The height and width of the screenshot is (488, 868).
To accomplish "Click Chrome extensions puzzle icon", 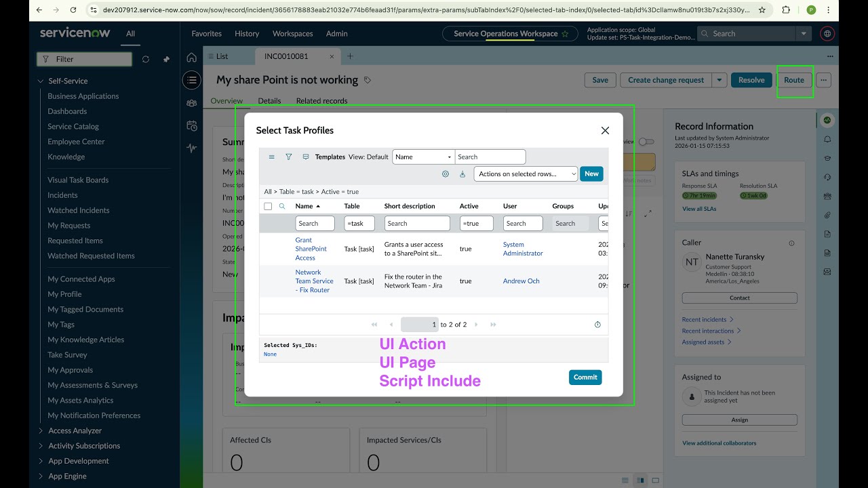I will (x=786, y=10).
